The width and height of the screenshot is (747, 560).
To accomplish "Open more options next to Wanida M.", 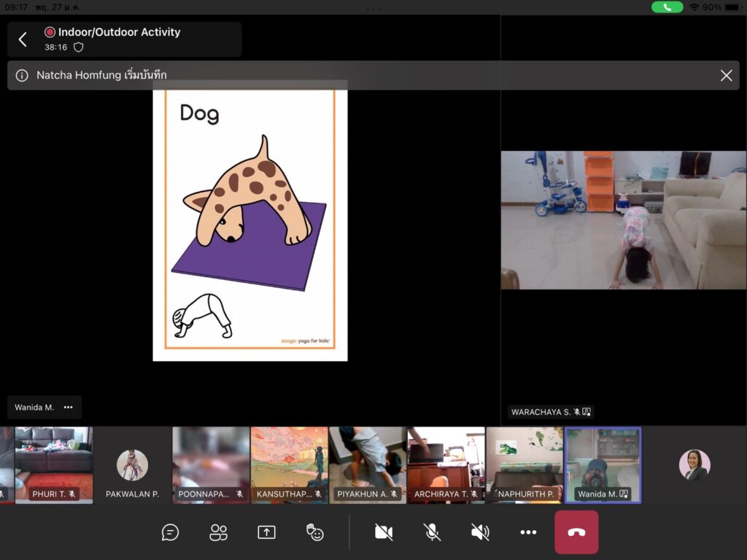I will click(x=68, y=408).
